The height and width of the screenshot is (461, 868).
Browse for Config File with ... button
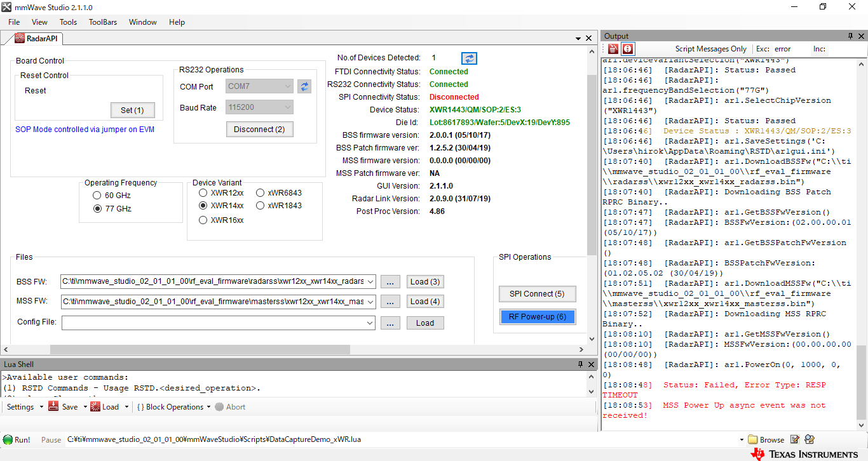point(390,323)
